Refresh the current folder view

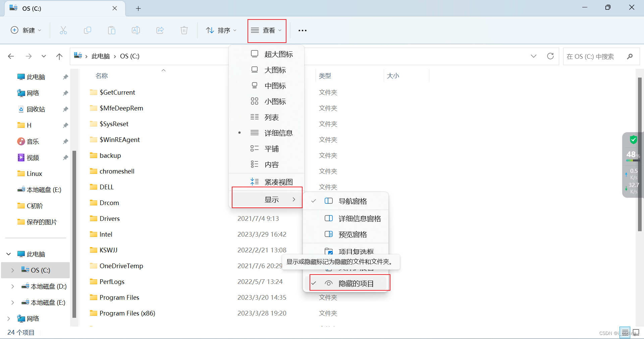pos(550,56)
